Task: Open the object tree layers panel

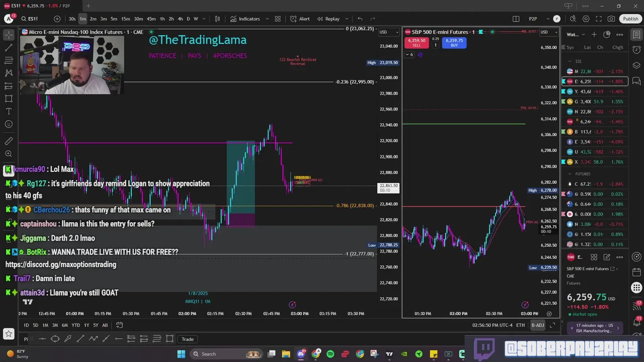Action: pos(636,65)
